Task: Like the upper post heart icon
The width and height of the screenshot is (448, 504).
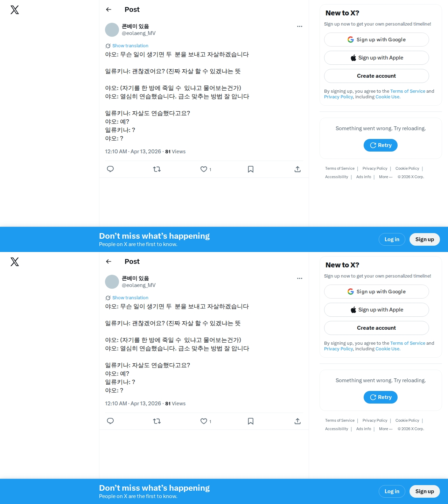Action: 204,169
